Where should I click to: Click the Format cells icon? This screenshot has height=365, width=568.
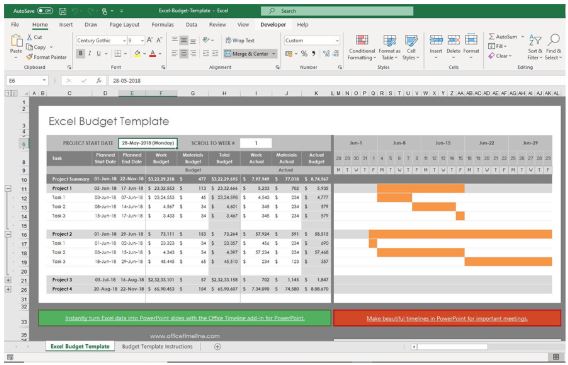[471, 40]
